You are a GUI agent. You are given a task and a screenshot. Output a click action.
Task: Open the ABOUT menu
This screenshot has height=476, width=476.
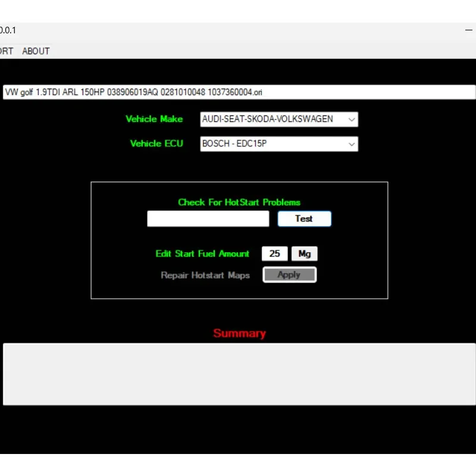click(36, 51)
